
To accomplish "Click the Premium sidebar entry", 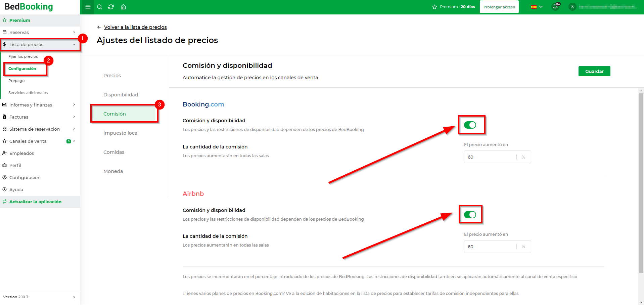I will pos(40,20).
